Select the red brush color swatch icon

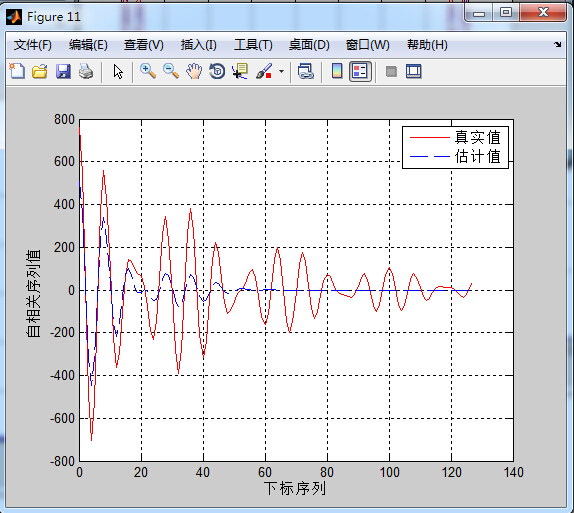point(264,71)
